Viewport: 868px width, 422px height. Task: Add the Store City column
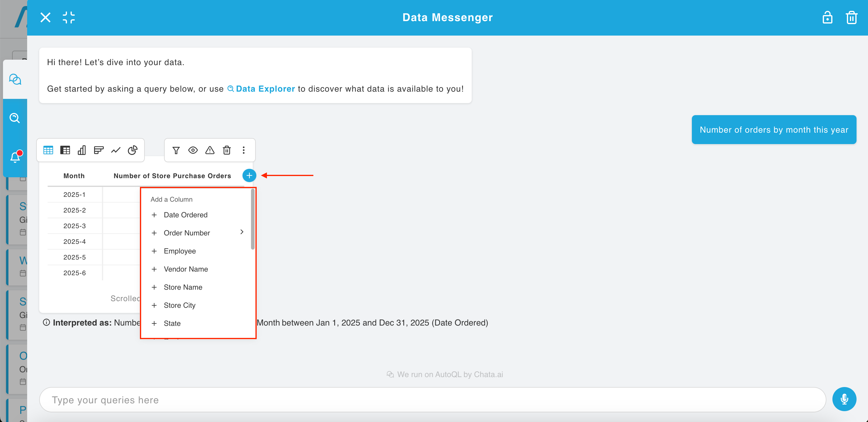[196, 305]
